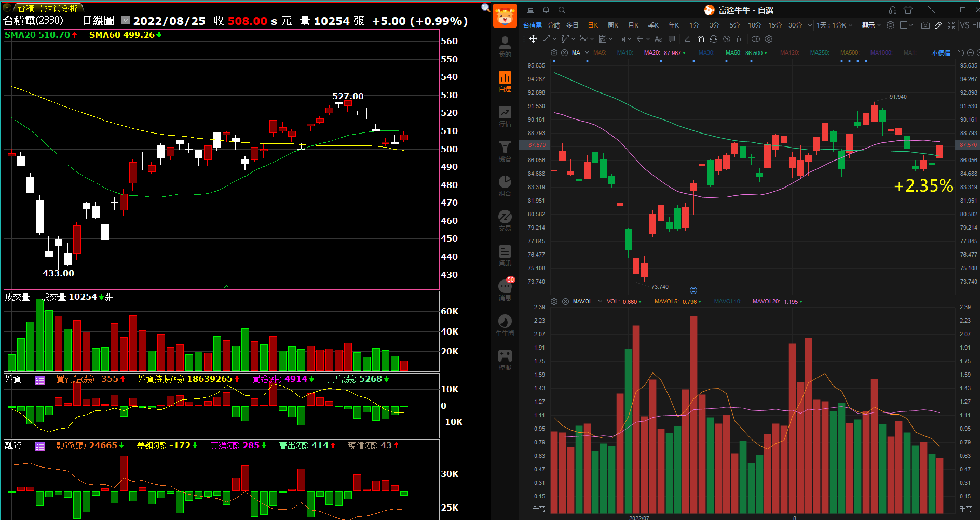Image resolution: width=980 pixels, height=520 pixels.
Task: Open the 資訊 news sidebar icon
Action: click(x=505, y=256)
